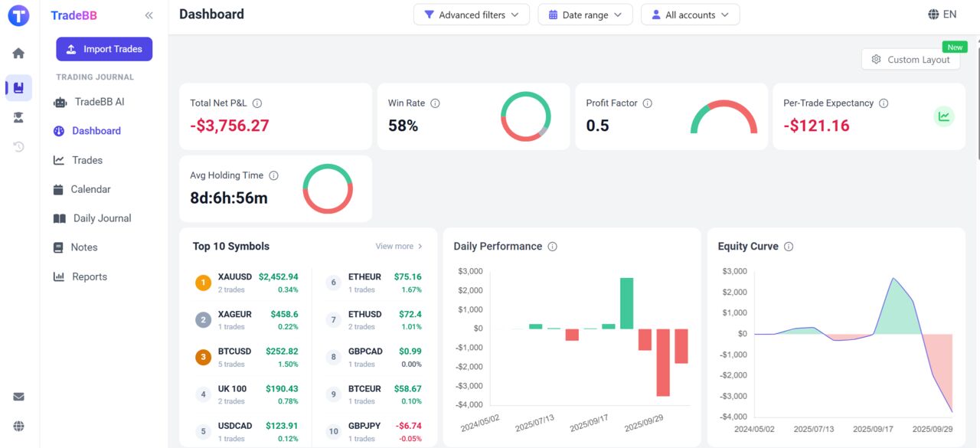The height and width of the screenshot is (448, 980).
Task: Select GBPCAD symbol row
Action: [374, 358]
